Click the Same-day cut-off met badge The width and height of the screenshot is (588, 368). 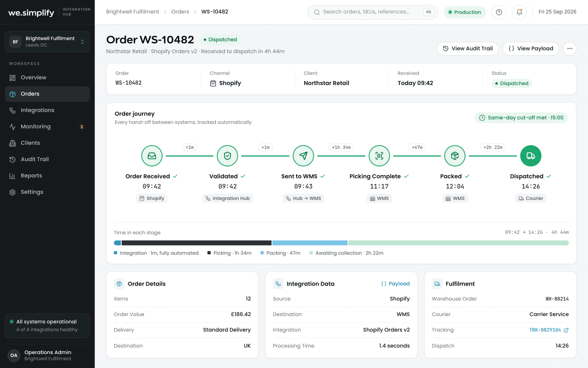pos(521,118)
